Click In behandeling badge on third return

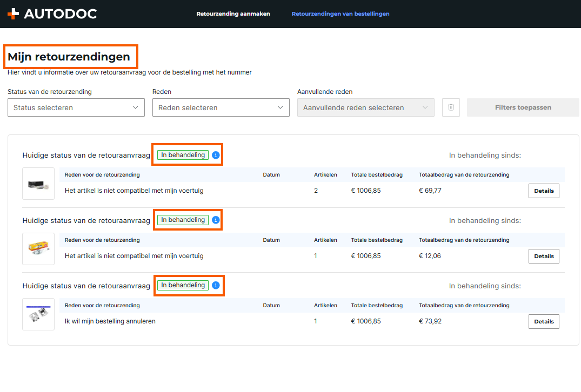tap(183, 285)
